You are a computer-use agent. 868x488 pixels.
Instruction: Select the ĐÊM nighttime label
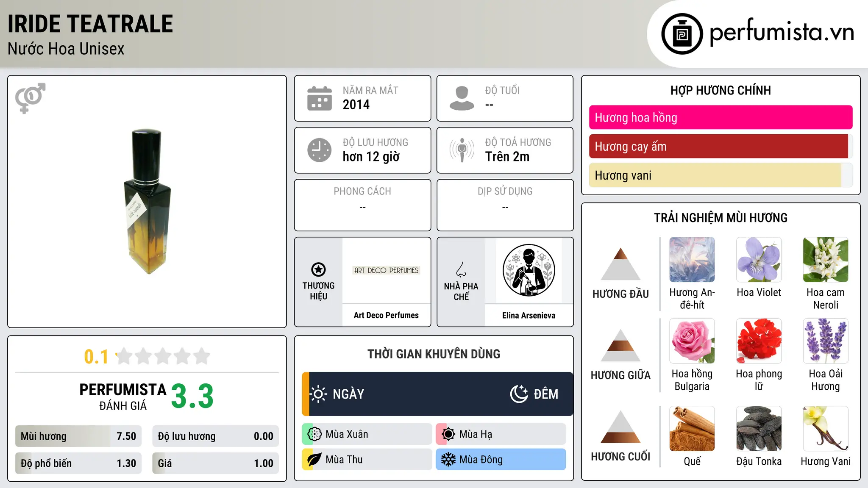coord(546,394)
